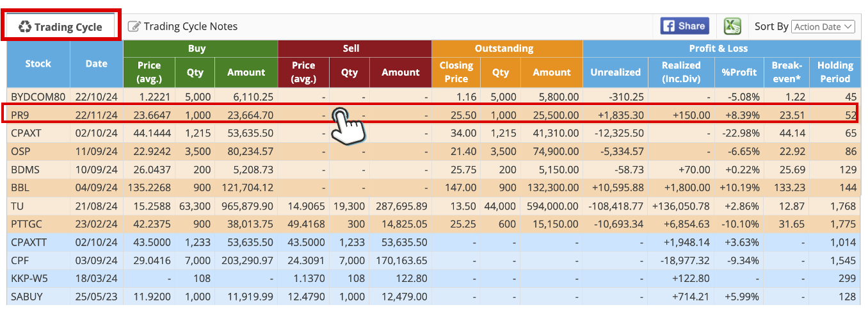This screenshot has height=314, width=868.
Task: Select the CPAXT stock row
Action: coord(434,133)
